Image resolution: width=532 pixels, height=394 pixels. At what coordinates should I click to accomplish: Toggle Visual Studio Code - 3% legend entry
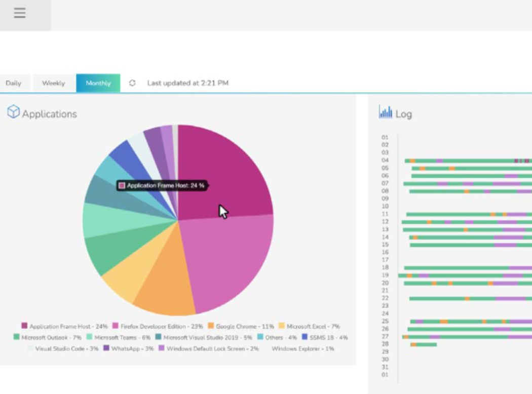63,348
